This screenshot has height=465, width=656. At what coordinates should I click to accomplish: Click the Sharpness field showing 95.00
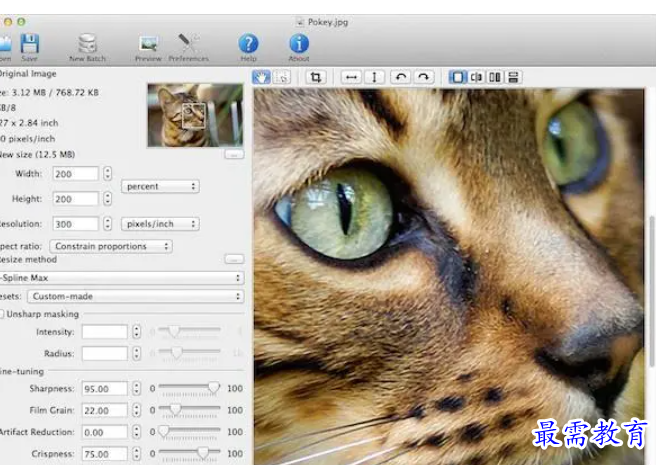[105, 388]
